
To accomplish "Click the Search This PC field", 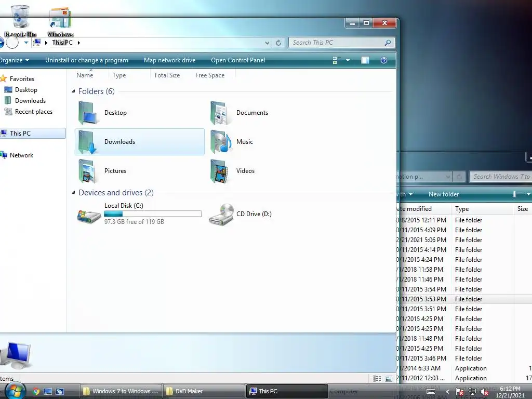I will pos(342,43).
